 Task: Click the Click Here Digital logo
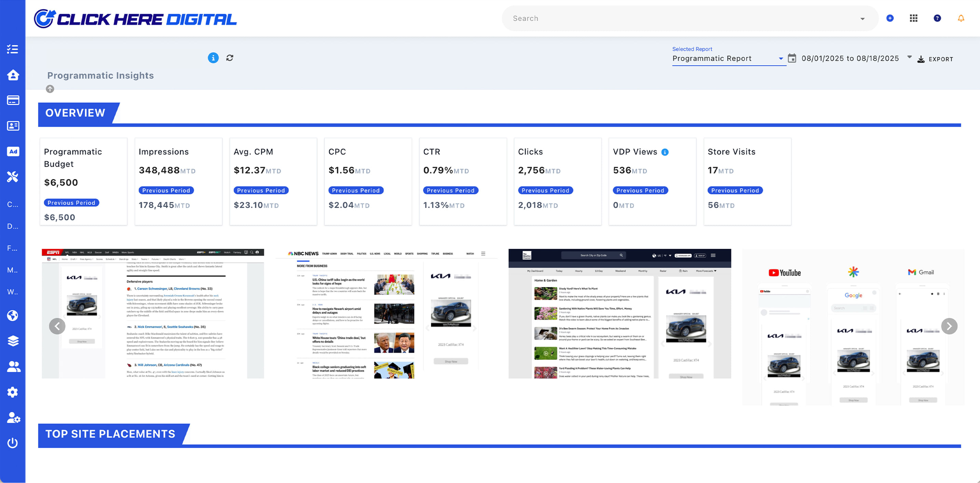135,19
